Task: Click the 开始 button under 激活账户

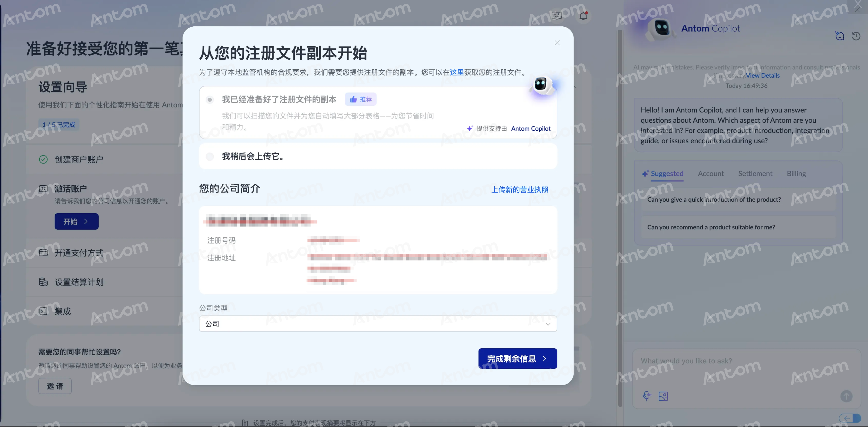Action: click(x=76, y=222)
